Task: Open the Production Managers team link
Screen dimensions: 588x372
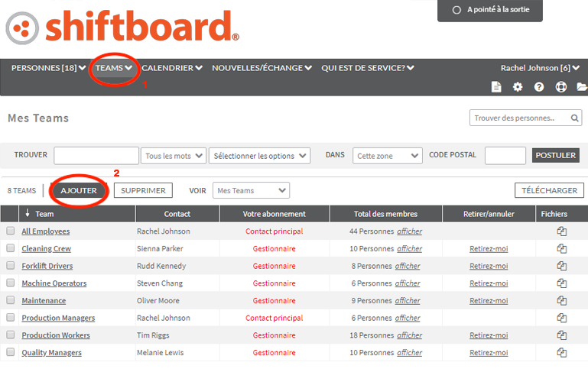Action: [58, 318]
